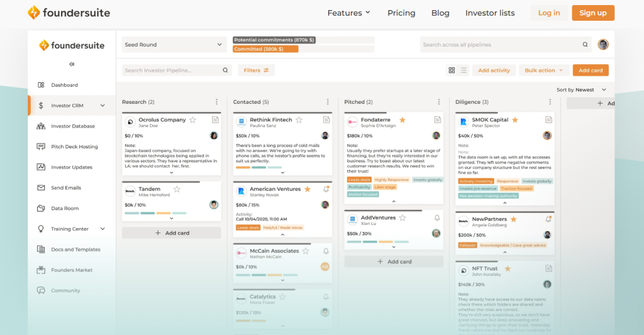Open the three-dot menu for Diligence column
644x335 pixels.
[550, 102]
